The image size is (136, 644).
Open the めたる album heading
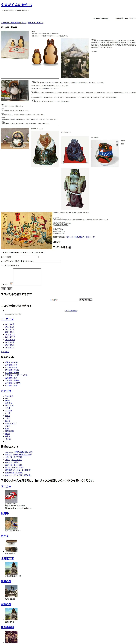coord(5,536)
